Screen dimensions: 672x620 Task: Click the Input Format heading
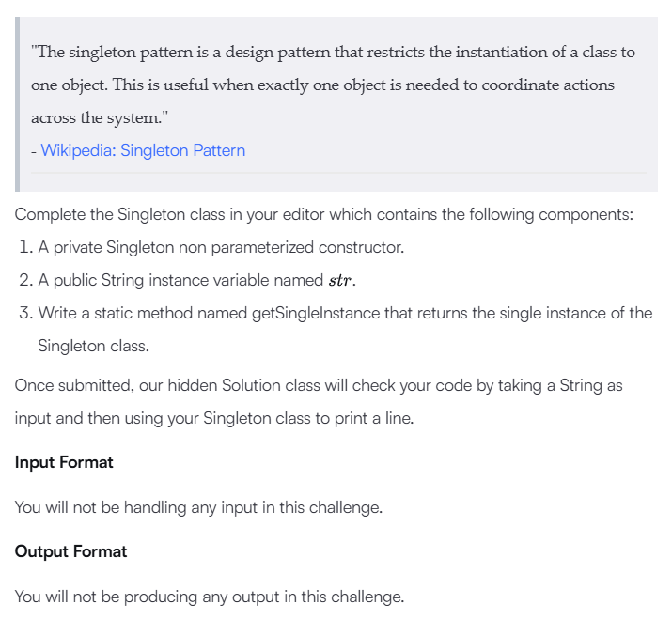tap(64, 462)
